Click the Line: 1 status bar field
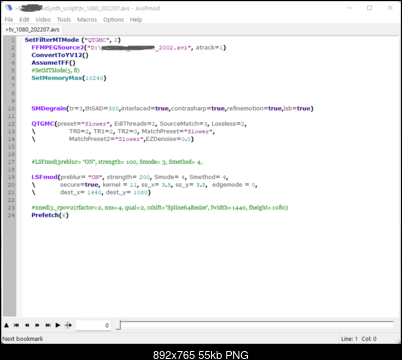Image resolution: width=402 pixels, height=360 pixels. (x=349, y=339)
